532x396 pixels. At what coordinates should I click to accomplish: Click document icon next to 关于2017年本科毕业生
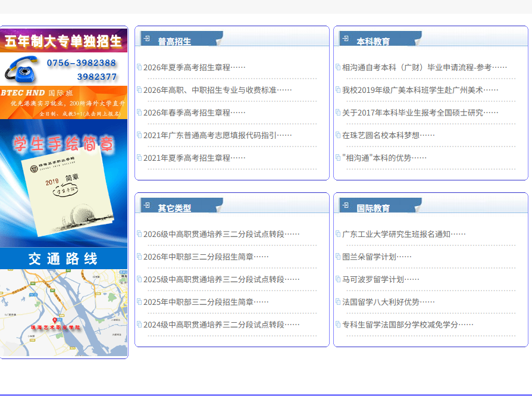click(338, 112)
